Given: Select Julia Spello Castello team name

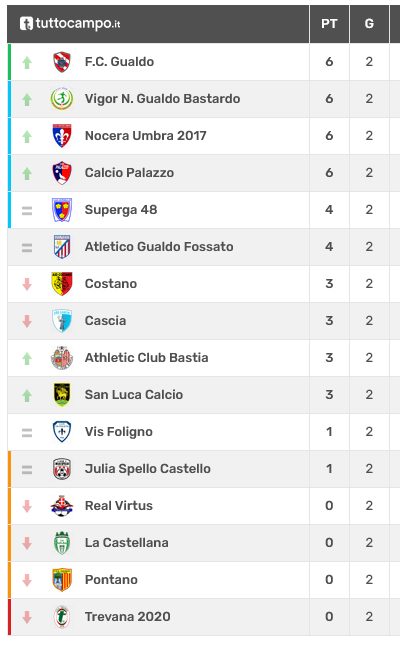Looking at the screenshot, I should [x=148, y=469].
